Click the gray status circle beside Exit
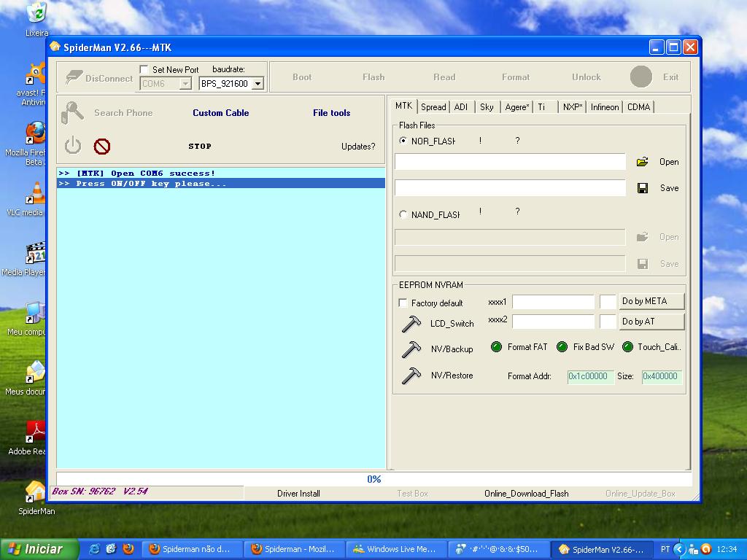Screen dimensions: 747x560 click(640, 77)
